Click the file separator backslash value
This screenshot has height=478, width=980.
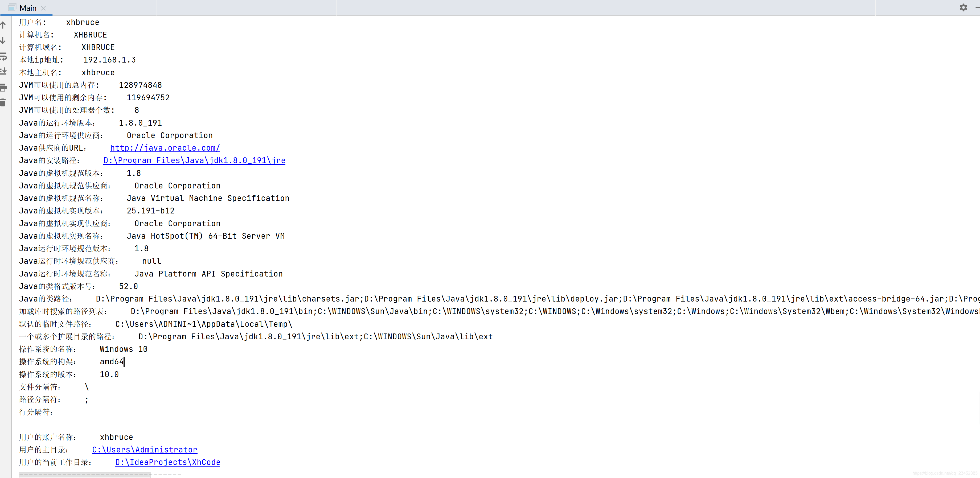[x=87, y=387]
